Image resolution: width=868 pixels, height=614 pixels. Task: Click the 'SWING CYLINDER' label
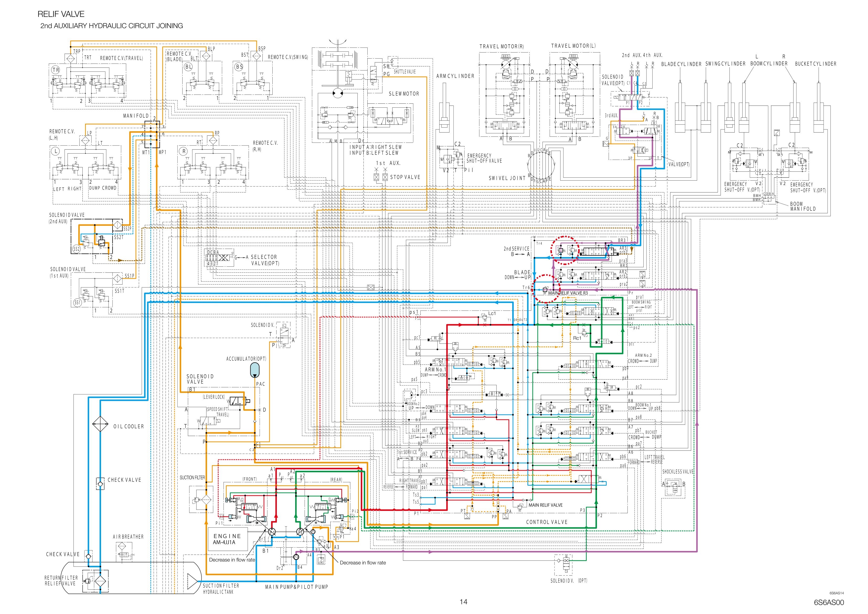pyautogui.click(x=725, y=64)
